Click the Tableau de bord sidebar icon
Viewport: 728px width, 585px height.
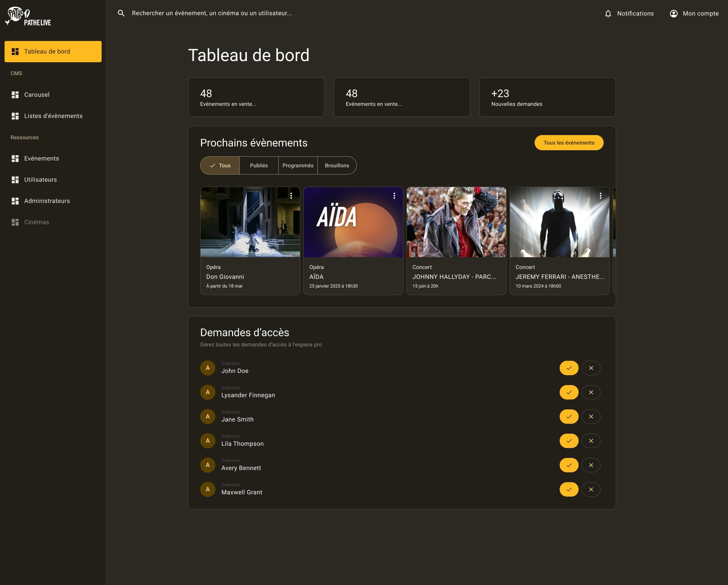click(x=16, y=51)
